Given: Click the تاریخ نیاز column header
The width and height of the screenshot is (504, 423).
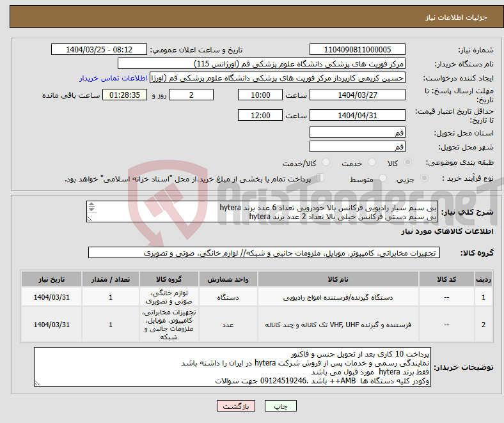Looking at the screenshot, I should pyautogui.click(x=51, y=279).
